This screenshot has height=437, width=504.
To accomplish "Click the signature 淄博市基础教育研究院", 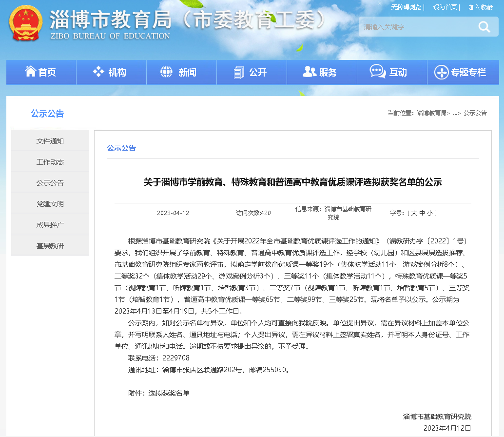I will click(437, 417).
